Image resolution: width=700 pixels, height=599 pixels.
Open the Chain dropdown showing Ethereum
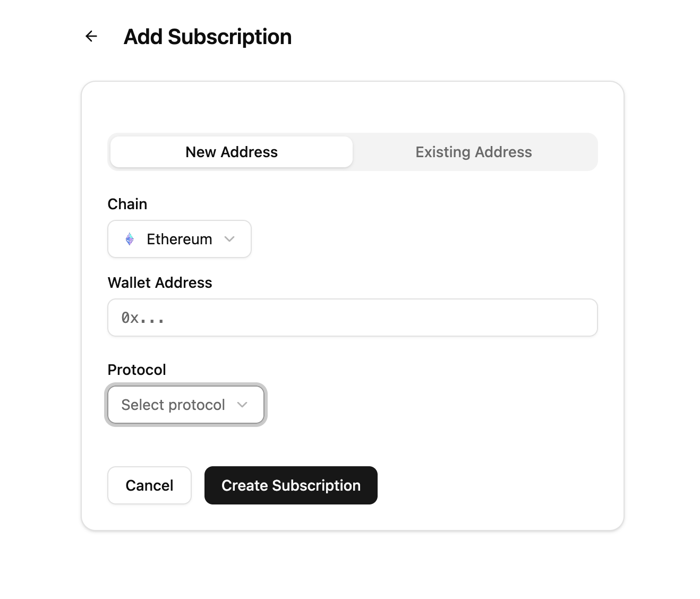(x=179, y=239)
